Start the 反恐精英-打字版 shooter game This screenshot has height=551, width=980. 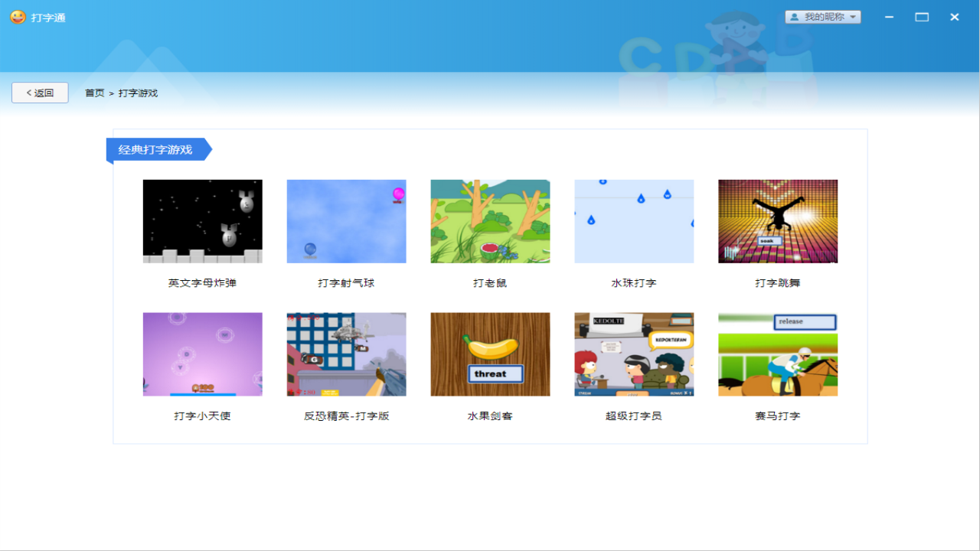coord(346,354)
